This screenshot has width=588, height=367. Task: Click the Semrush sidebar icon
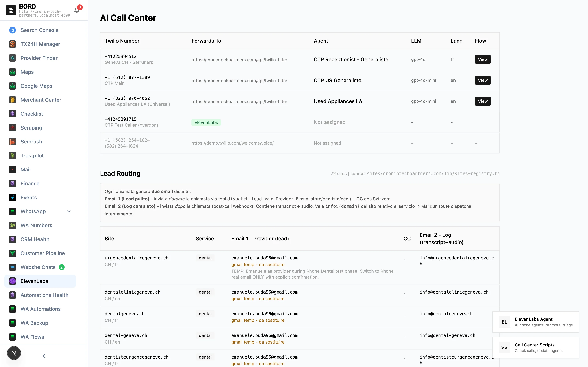[12, 142]
